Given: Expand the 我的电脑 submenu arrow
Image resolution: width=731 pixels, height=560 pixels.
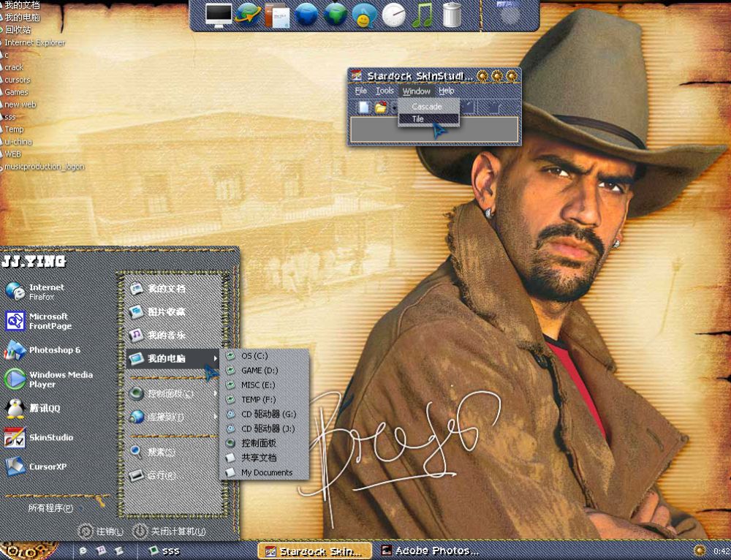Looking at the screenshot, I should pos(216,358).
